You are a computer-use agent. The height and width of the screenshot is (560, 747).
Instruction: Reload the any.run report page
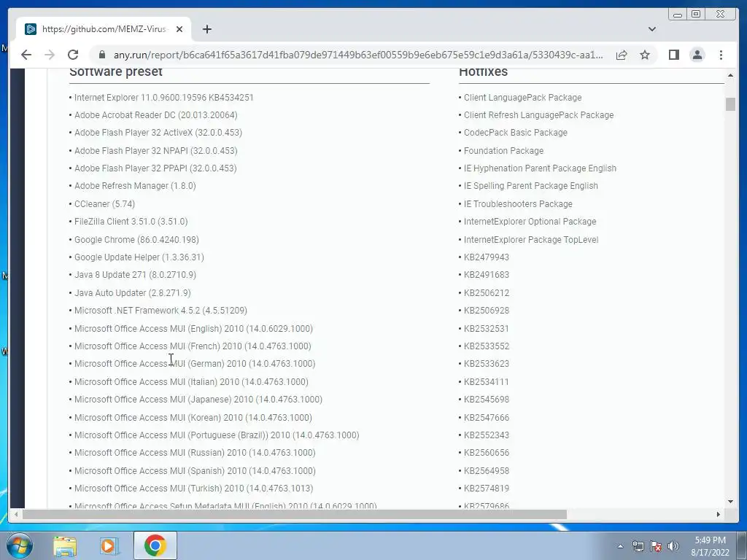point(73,55)
